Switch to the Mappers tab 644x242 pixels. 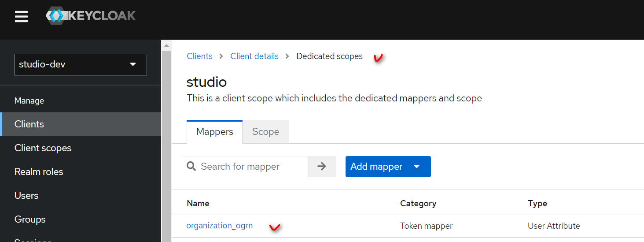click(214, 132)
